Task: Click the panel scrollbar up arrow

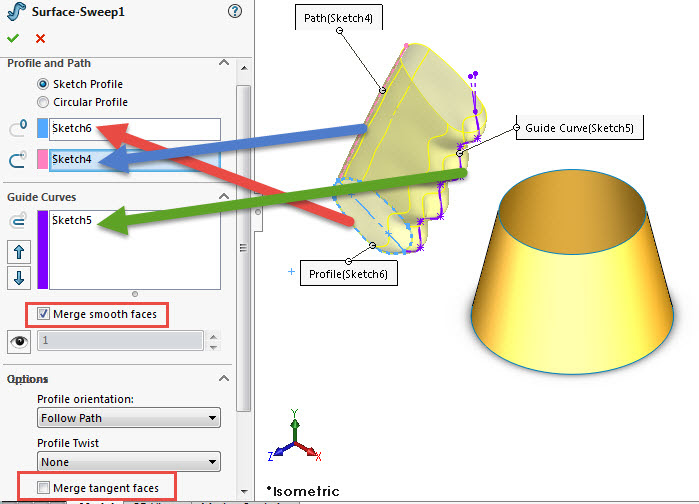Action: point(244,68)
